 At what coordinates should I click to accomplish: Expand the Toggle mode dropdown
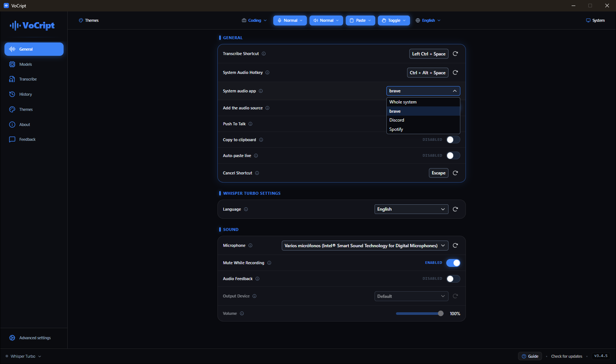pos(394,20)
